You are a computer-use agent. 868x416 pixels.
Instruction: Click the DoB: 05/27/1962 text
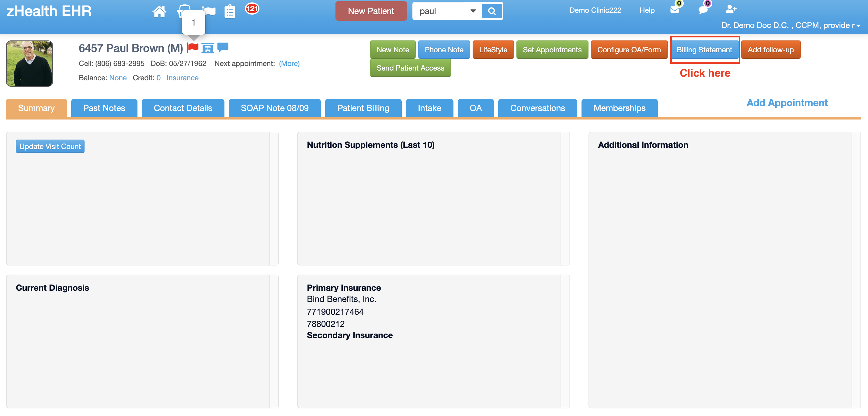pyautogui.click(x=178, y=64)
